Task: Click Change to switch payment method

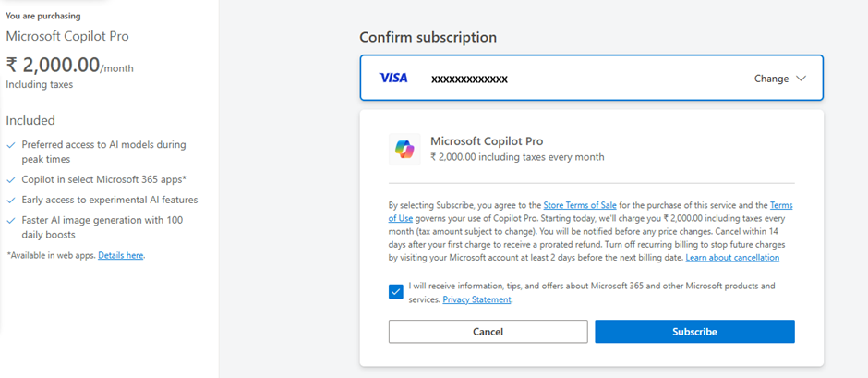Action: [771, 79]
